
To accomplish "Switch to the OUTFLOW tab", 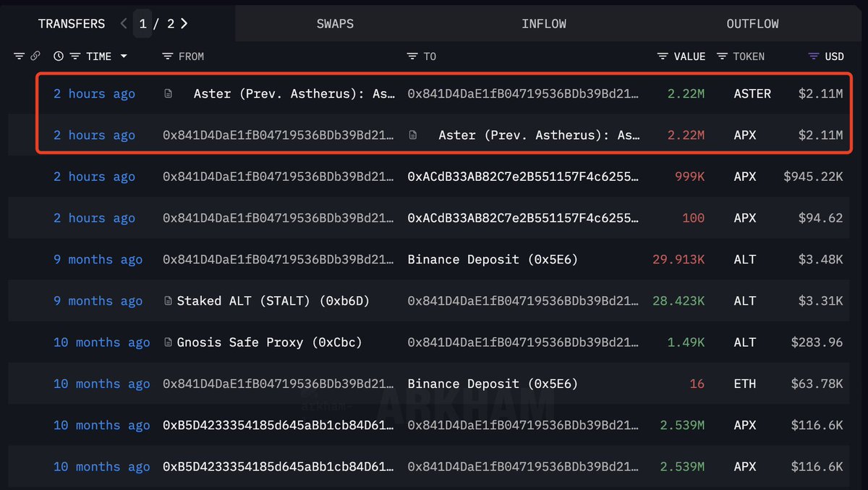I will coord(752,24).
